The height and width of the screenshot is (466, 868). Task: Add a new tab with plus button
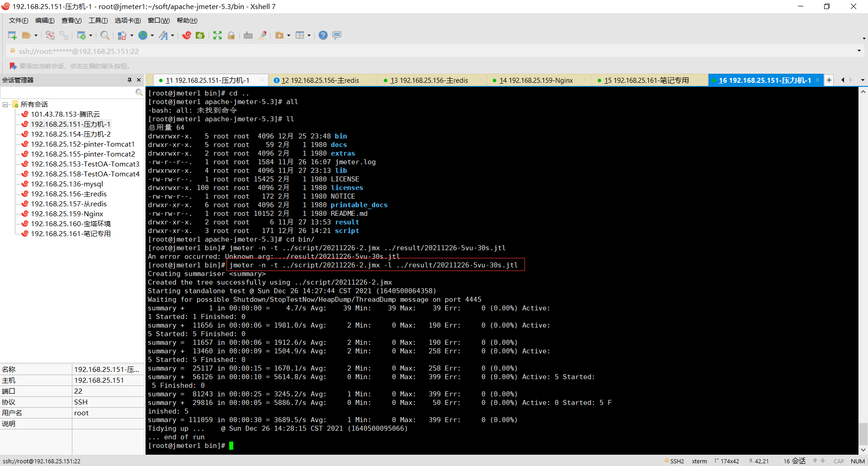coord(829,80)
